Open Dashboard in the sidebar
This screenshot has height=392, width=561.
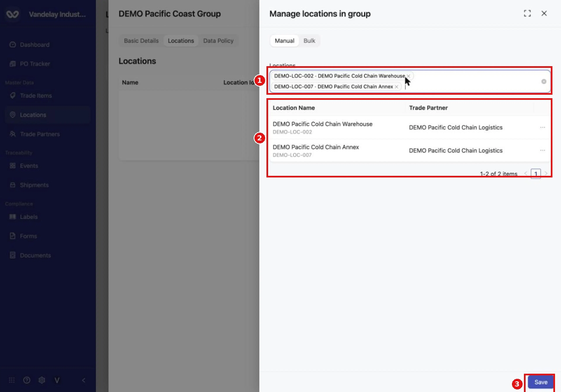34,45
